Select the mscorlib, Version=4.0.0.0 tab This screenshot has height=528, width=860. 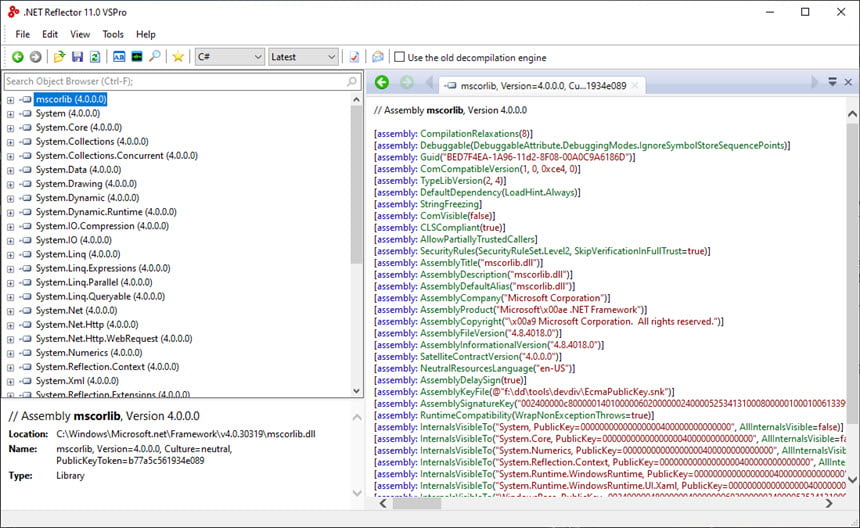542,86
